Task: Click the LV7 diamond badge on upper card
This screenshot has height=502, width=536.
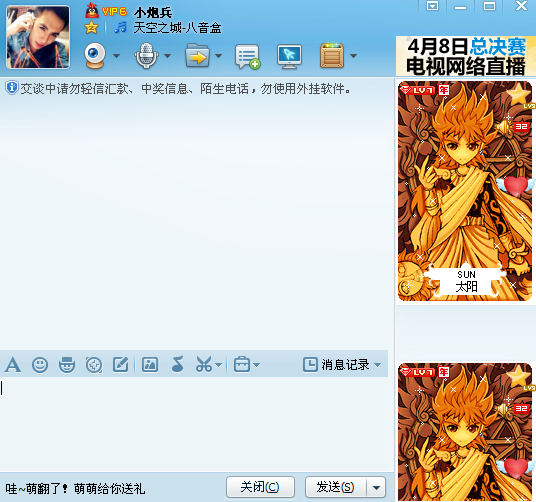Action: pos(417,90)
